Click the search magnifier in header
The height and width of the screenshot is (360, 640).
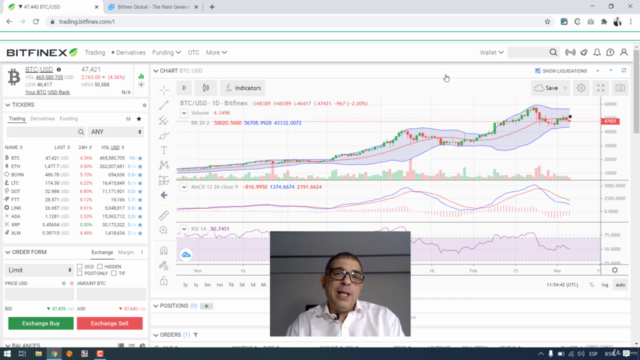tap(553, 52)
